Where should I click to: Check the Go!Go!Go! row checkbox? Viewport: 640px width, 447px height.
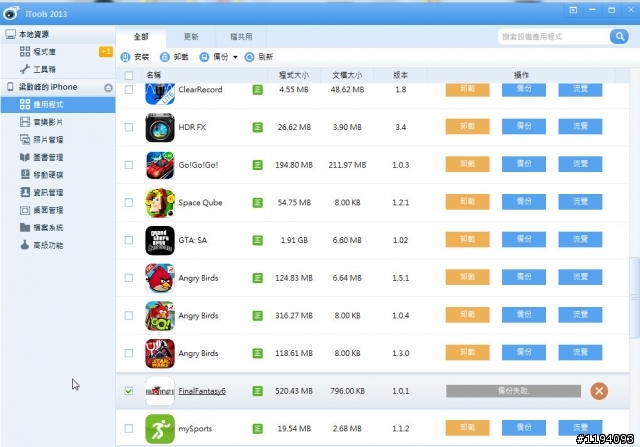129,165
